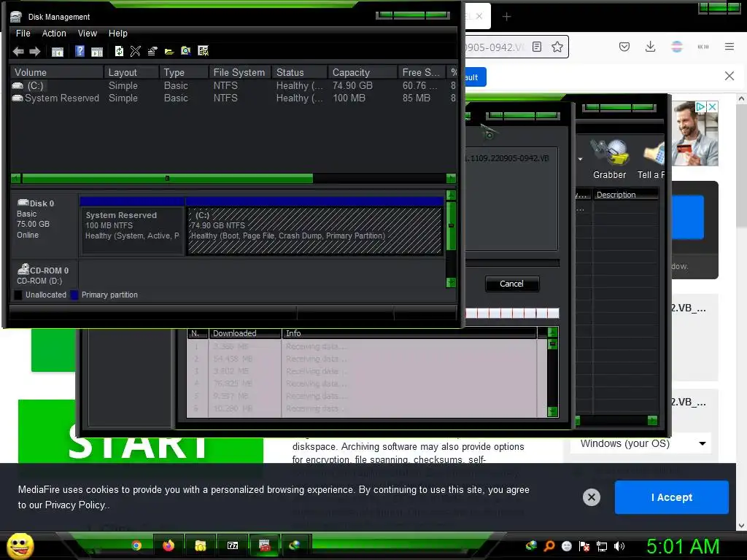Click down arrow of download connections scrollbar
Screen dimensions: 747x560
[x=553, y=411]
